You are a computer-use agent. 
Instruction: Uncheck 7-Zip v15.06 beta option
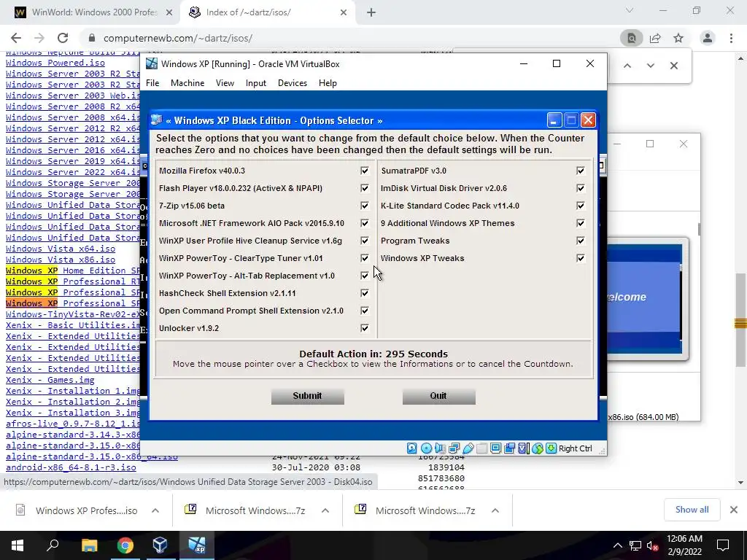365,206
